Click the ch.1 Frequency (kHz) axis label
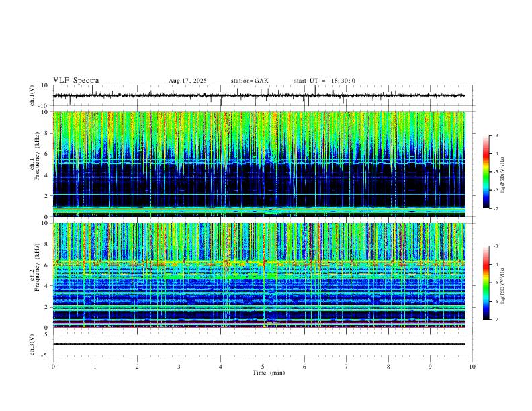 [35, 156]
